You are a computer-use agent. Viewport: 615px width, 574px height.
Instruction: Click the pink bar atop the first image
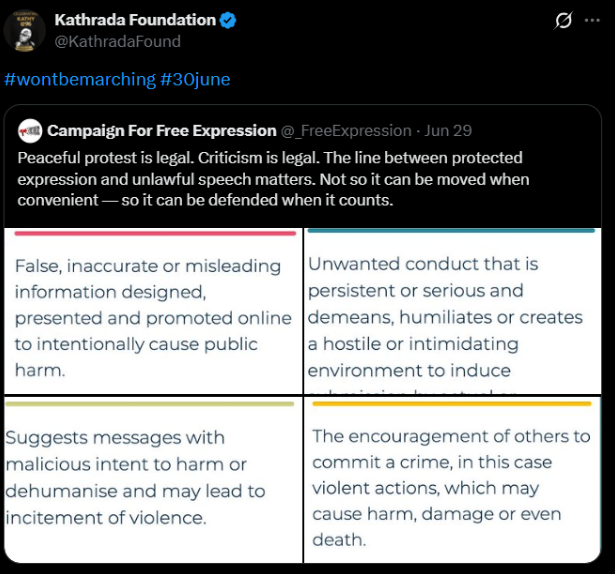(x=155, y=233)
